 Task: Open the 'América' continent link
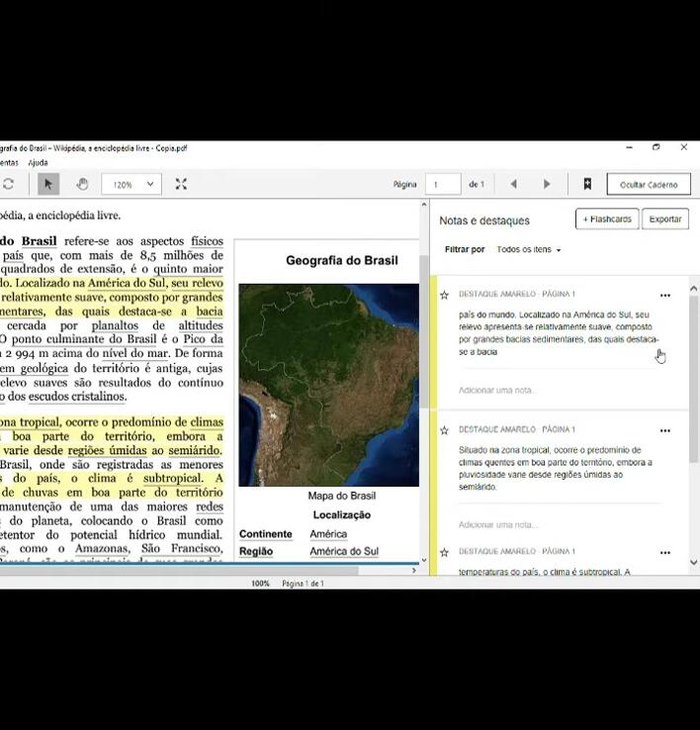coord(328,534)
